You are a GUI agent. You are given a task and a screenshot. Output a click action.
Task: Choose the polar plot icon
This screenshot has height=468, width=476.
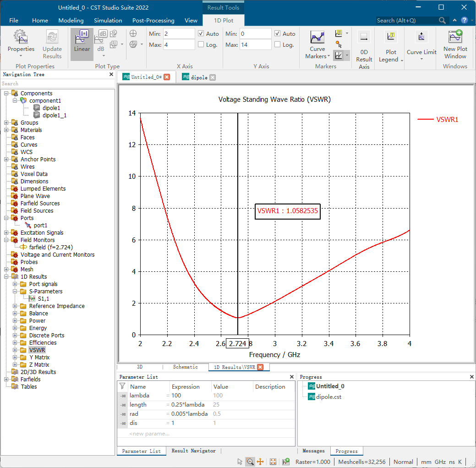(x=133, y=33)
